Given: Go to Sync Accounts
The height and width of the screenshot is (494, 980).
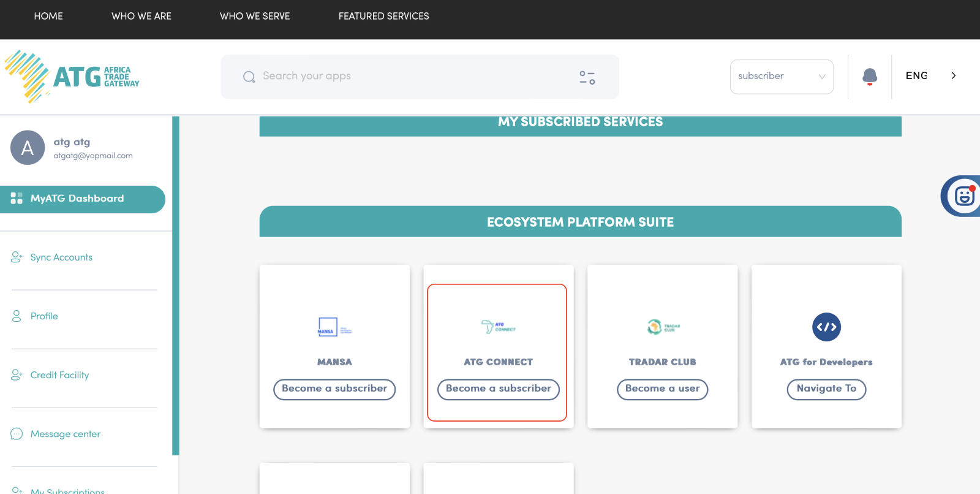Looking at the screenshot, I should point(61,257).
